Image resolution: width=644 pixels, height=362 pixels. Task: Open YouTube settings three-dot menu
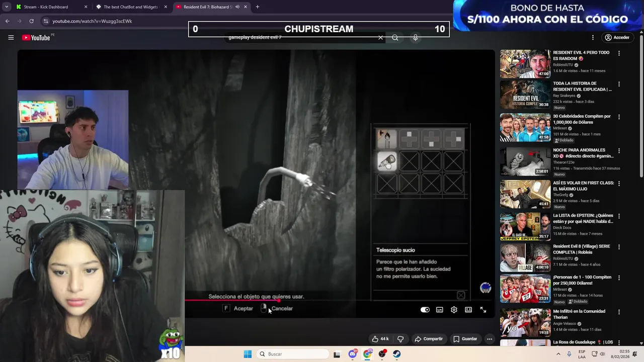(x=593, y=38)
